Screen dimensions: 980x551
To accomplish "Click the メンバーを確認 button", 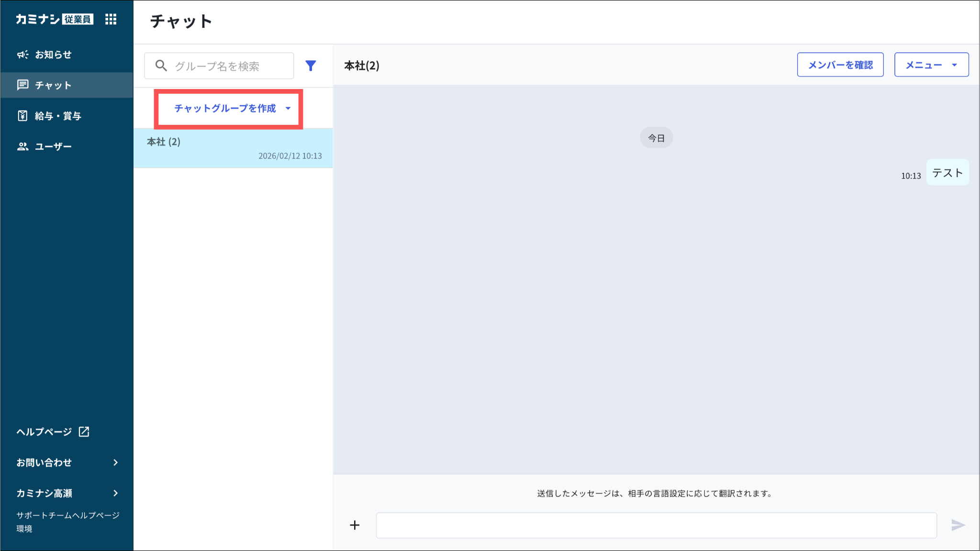I will tap(840, 65).
